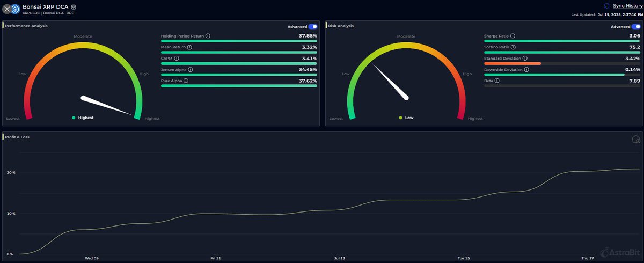Image resolution: width=644 pixels, height=263 pixels.
Task: Click the Beta progress bar
Action: point(562,86)
